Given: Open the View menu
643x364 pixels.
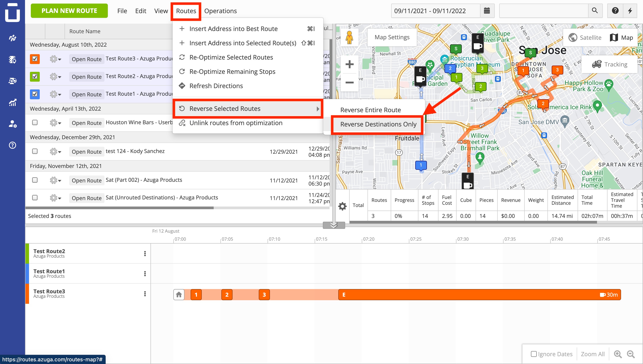Looking at the screenshot, I should tap(161, 11).
